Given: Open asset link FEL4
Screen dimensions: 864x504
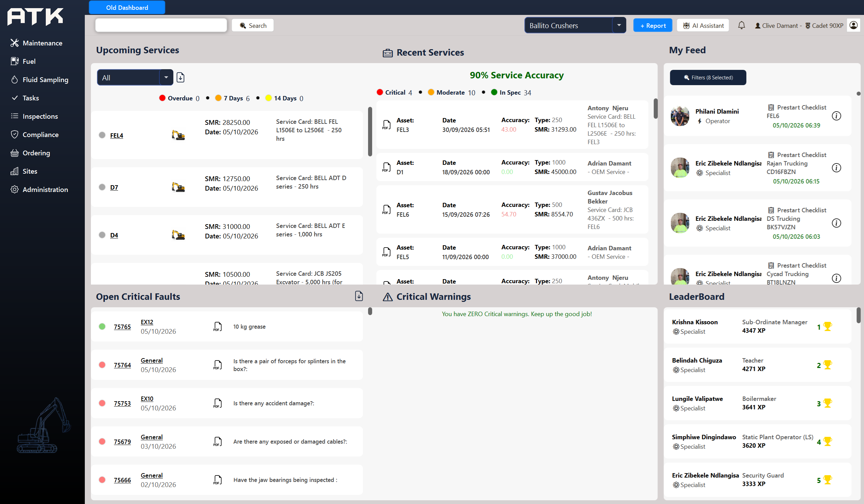Looking at the screenshot, I should 117,135.
